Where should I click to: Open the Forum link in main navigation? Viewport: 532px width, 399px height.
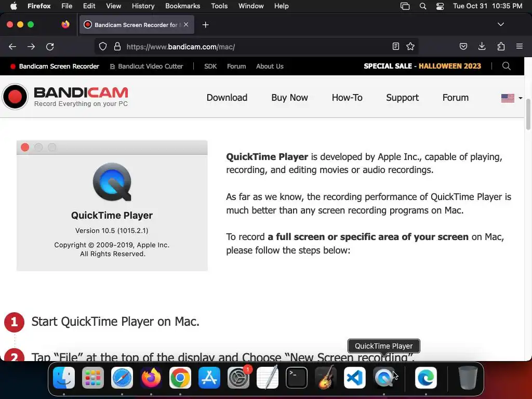click(x=455, y=98)
